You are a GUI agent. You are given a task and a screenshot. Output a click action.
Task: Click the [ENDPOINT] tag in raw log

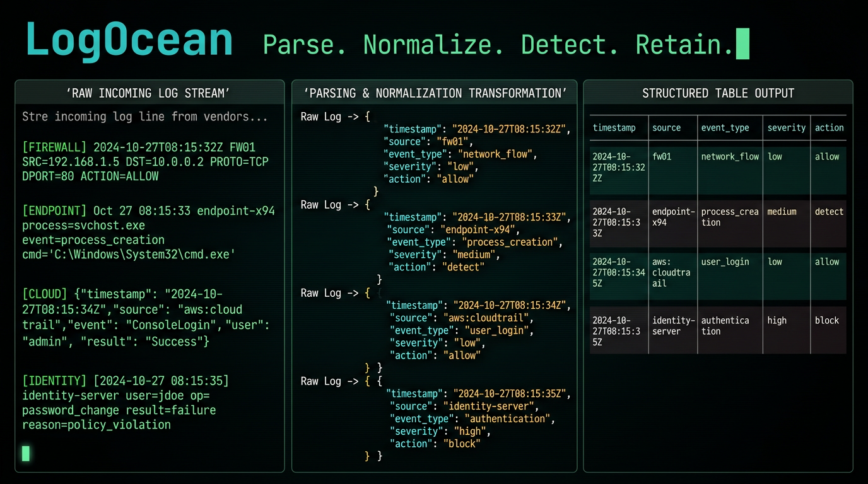pos(54,210)
